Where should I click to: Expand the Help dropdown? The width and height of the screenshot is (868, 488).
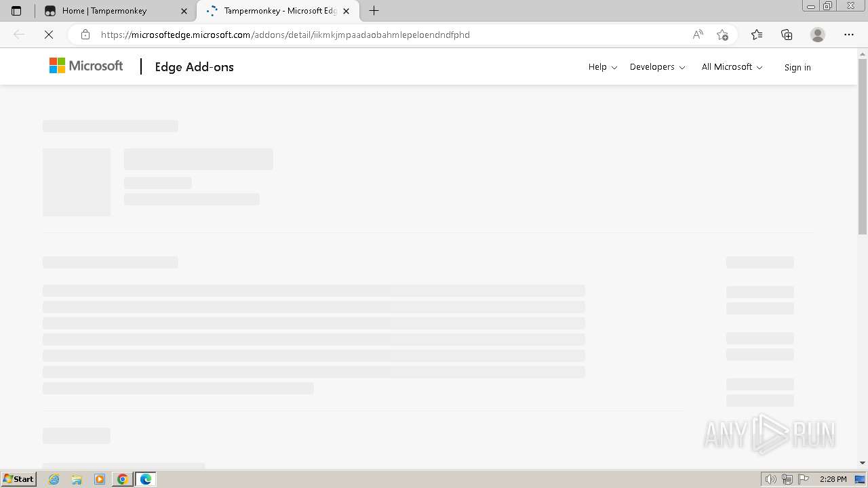[603, 67]
